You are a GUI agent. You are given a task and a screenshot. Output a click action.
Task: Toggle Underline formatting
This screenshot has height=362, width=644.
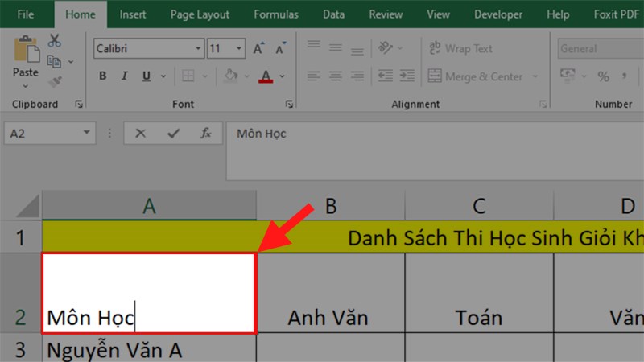pos(146,77)
